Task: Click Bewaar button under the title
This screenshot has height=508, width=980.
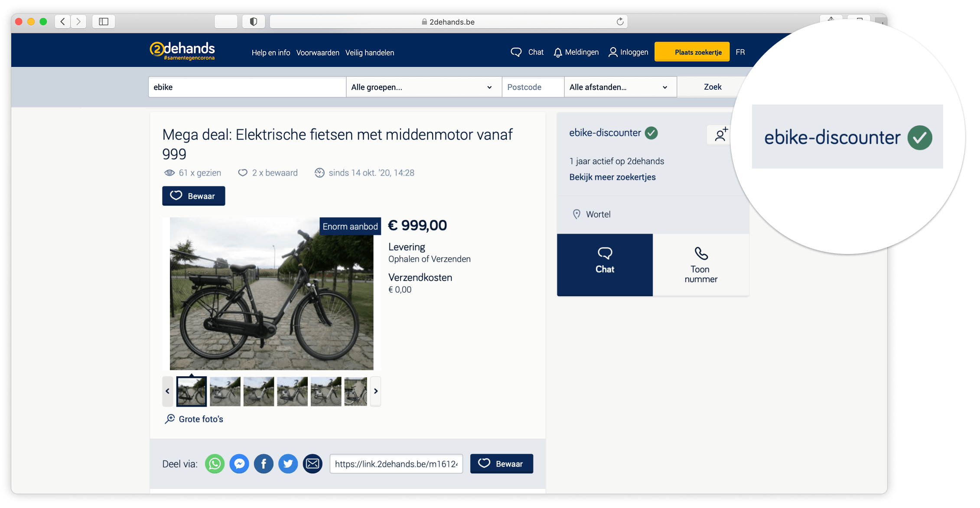Action: [194, 196]
